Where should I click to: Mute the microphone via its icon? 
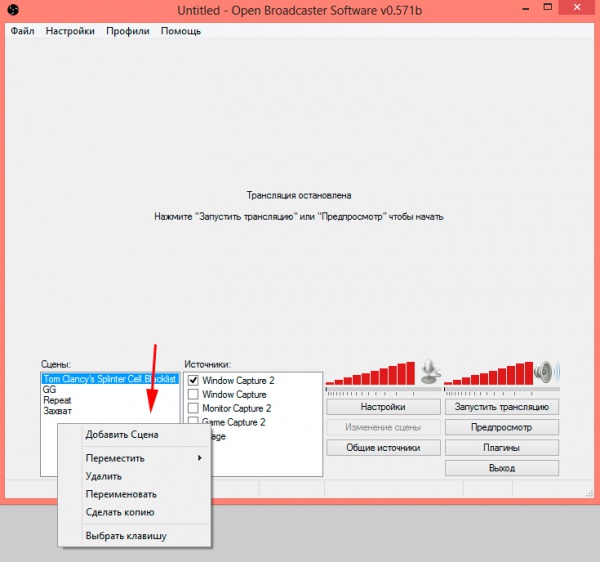(x=430, y=372)
